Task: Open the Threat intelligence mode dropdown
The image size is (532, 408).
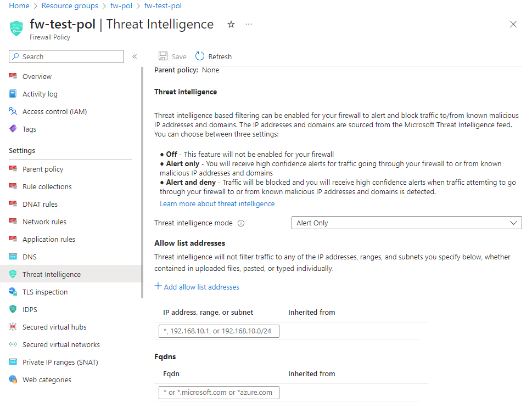Action: 406,223
